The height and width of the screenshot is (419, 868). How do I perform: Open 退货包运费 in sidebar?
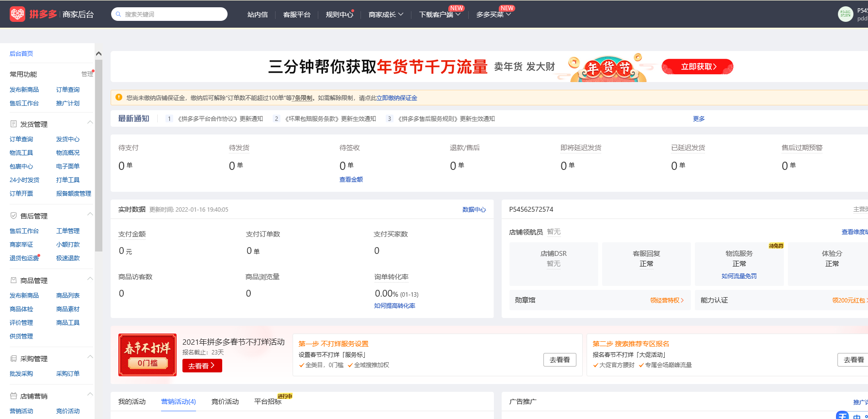tap(24, 258)
